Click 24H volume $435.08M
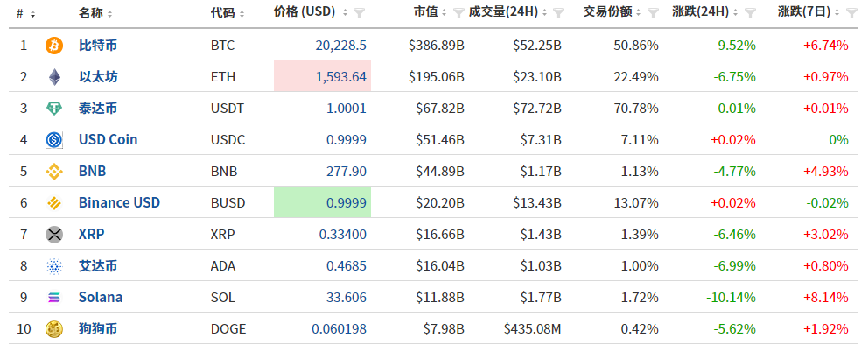 (x=533, y=329)
